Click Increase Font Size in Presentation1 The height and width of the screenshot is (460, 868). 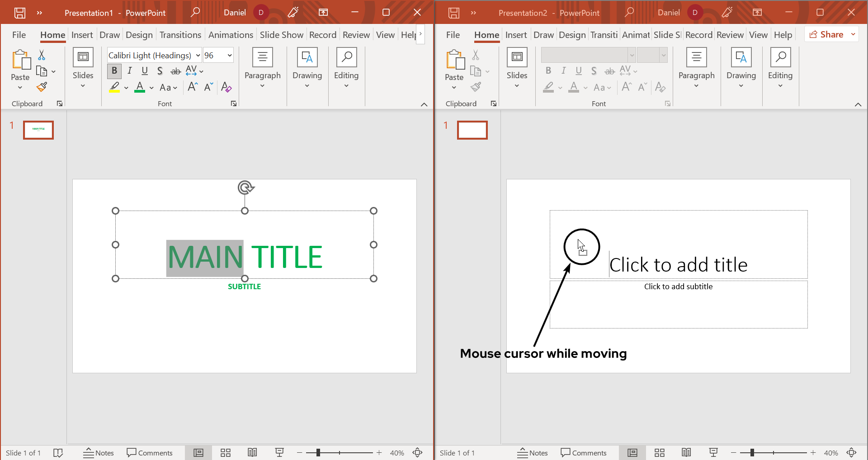coord(193,87)
